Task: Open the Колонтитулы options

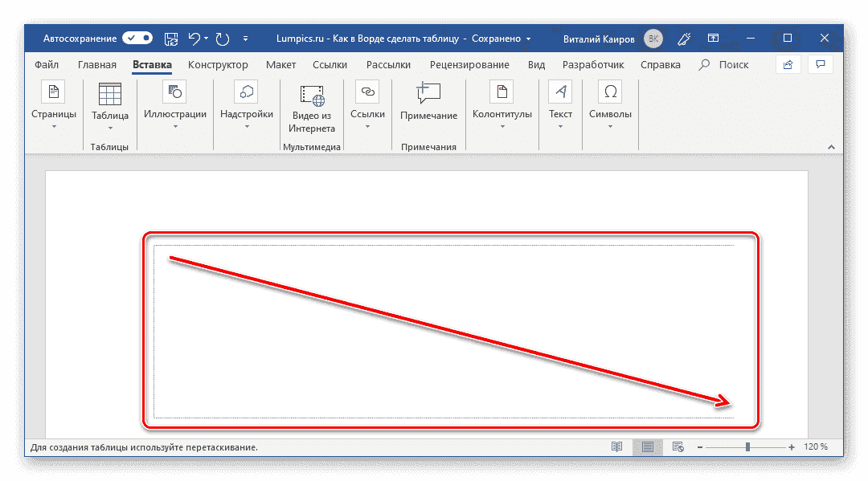Action: 502,108
